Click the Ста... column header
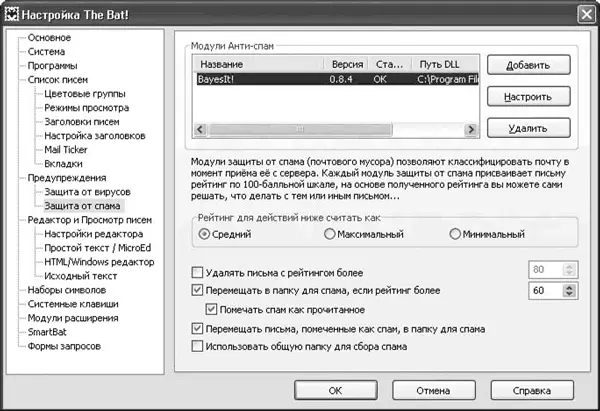 pos(390,64)
